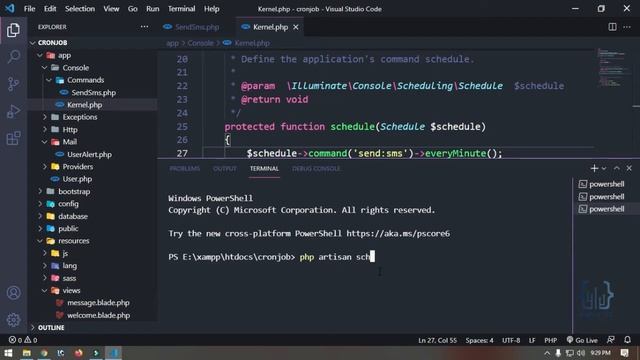Split the editor to the right
Viewport: 640px width, 360px height.
(x=612, y=27)
